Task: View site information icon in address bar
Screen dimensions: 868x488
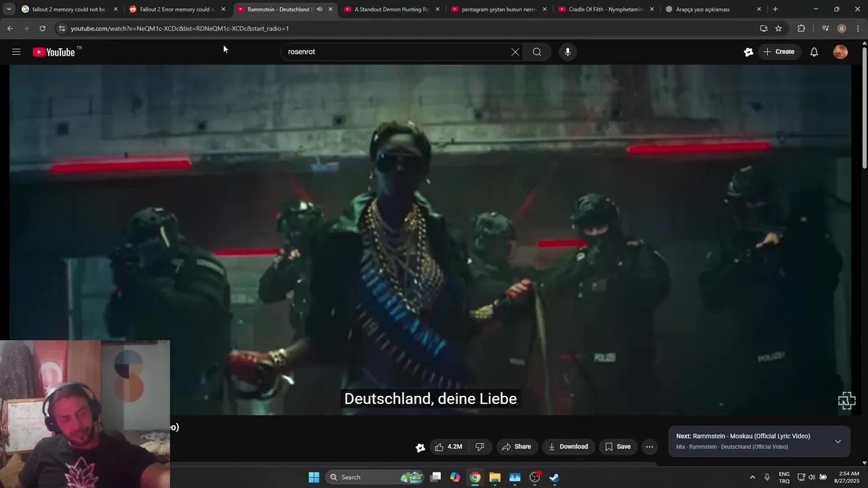Action: coord(62,28)
